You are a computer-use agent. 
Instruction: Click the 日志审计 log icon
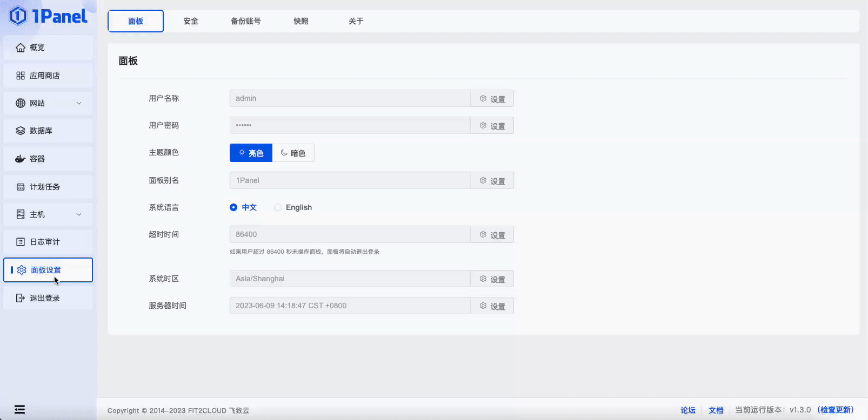21,242
